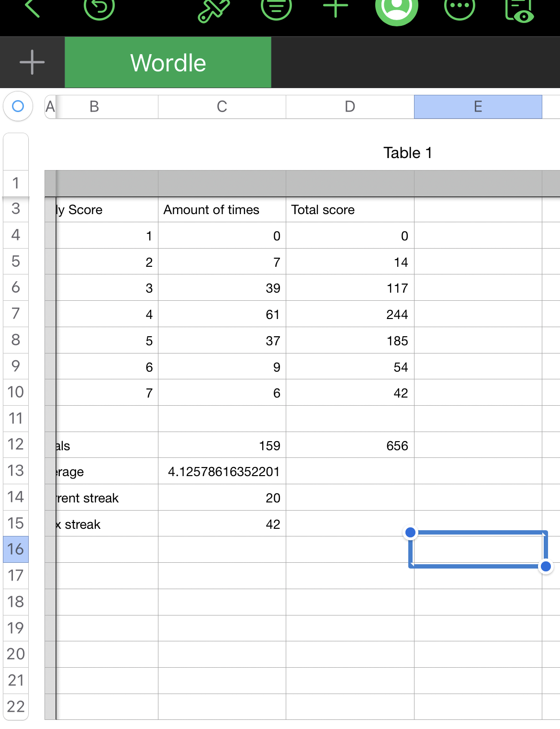Open the Format paintbrush panel

point(213,10)
